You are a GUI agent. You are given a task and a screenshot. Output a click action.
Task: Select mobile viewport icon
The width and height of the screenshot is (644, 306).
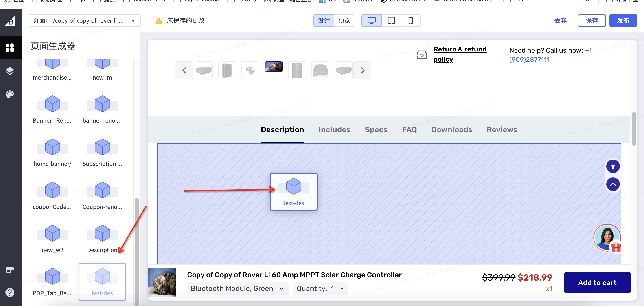pos(411,20)
